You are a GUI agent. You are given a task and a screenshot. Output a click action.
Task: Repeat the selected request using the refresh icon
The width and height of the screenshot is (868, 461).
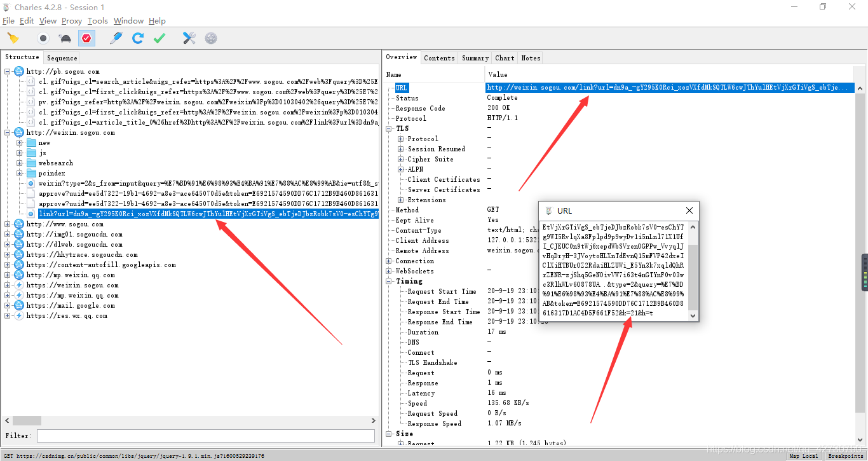tap(137, 38)
